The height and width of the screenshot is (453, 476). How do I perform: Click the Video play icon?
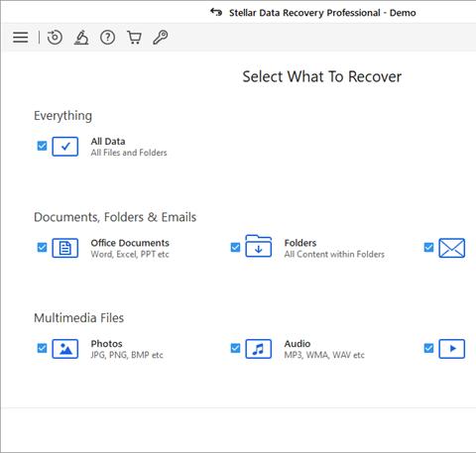point(452,349)
